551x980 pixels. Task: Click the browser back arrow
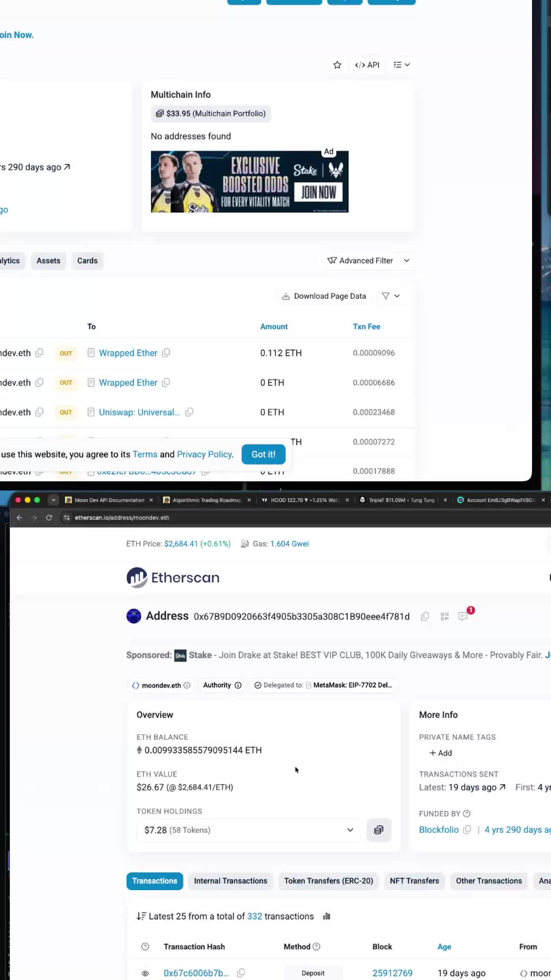(19, 518)
